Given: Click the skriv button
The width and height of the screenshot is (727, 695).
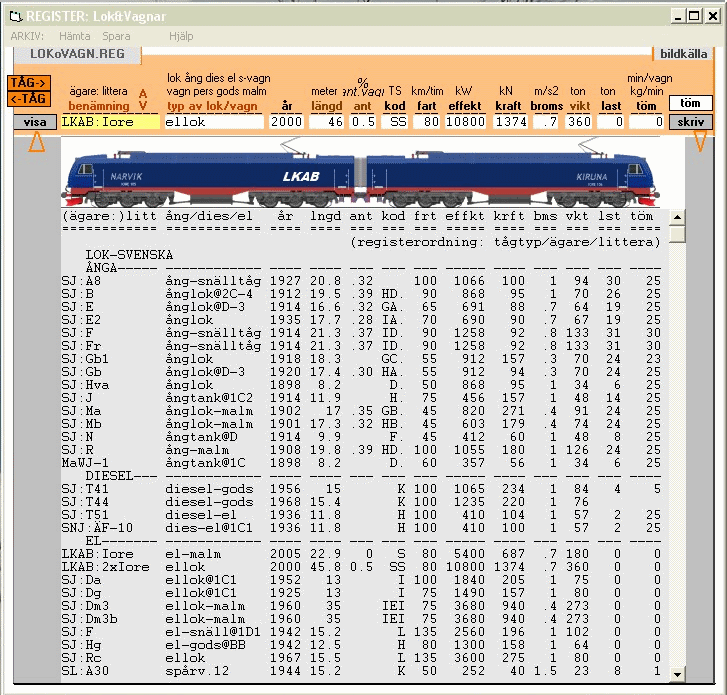Looking at the screenshot, I should pyautogui.click(x=691, y=122).
